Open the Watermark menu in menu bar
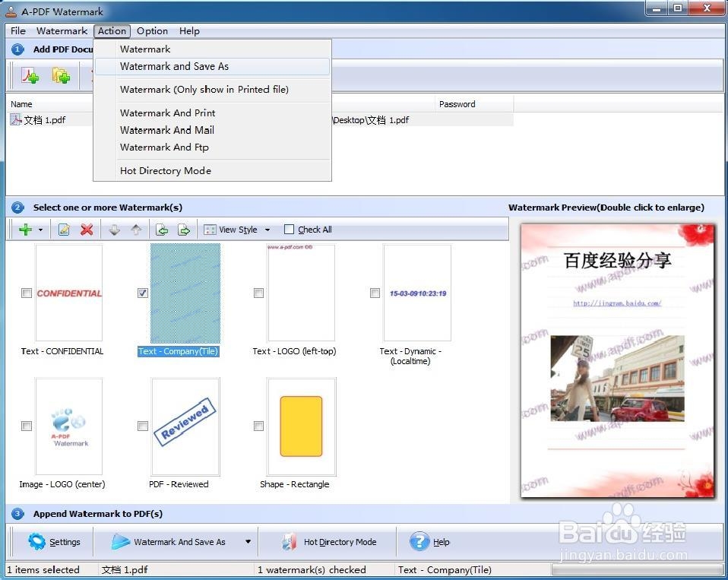 (x=62, y=31)
